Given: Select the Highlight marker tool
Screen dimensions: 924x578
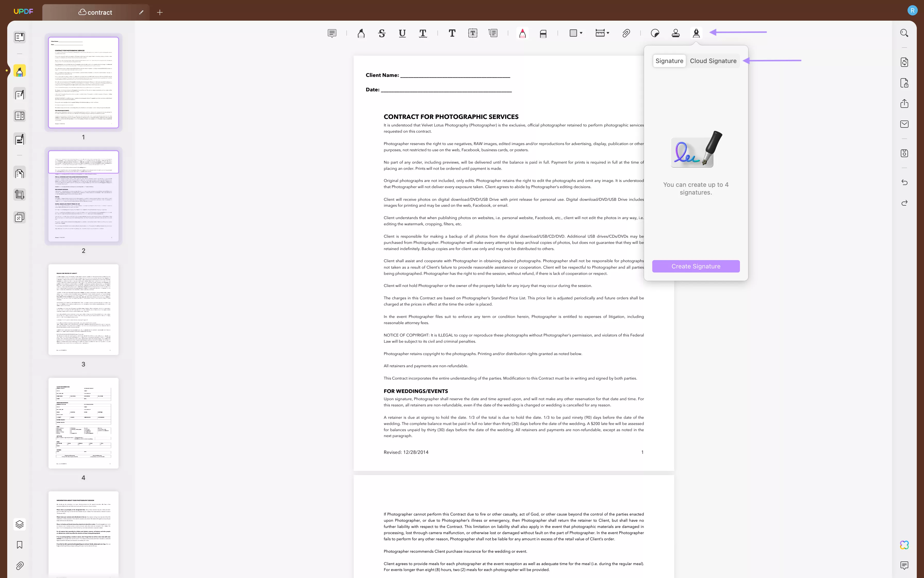Looking at the screenshot, I should 361,34.
